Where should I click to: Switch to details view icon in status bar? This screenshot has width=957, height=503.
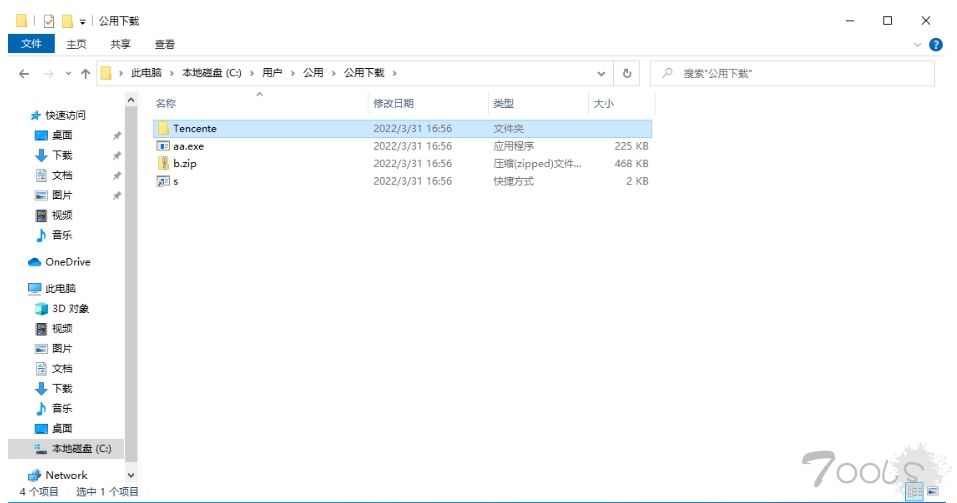tap(914, 491)
